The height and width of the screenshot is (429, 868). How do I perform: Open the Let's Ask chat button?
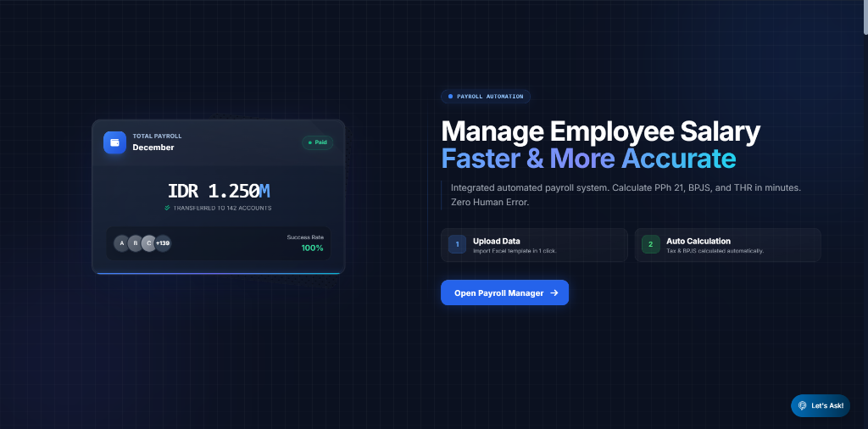(x=820, y=406)
